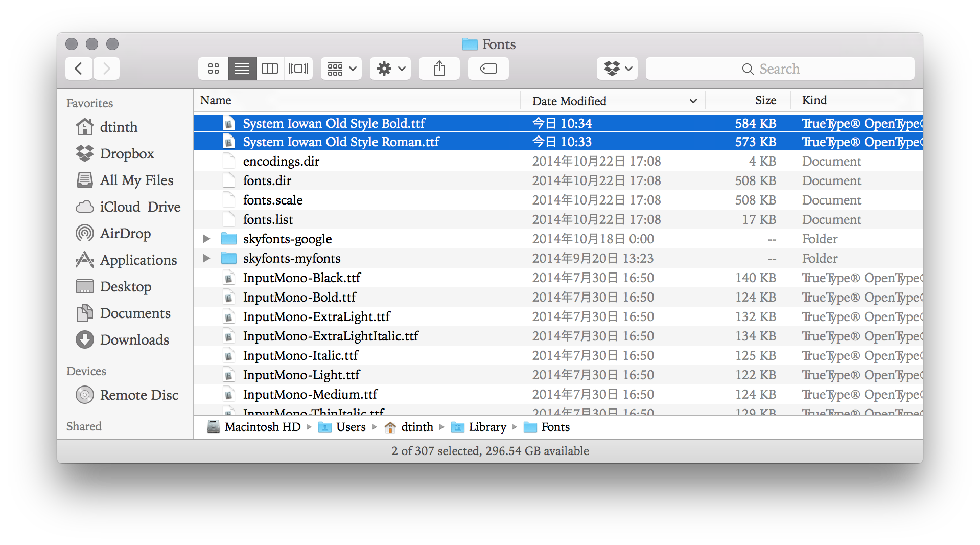Select InputMono-Italic.ttf
Image resolution: width=980 pixels, height=545 pixels.
click(x=558, y=355)
